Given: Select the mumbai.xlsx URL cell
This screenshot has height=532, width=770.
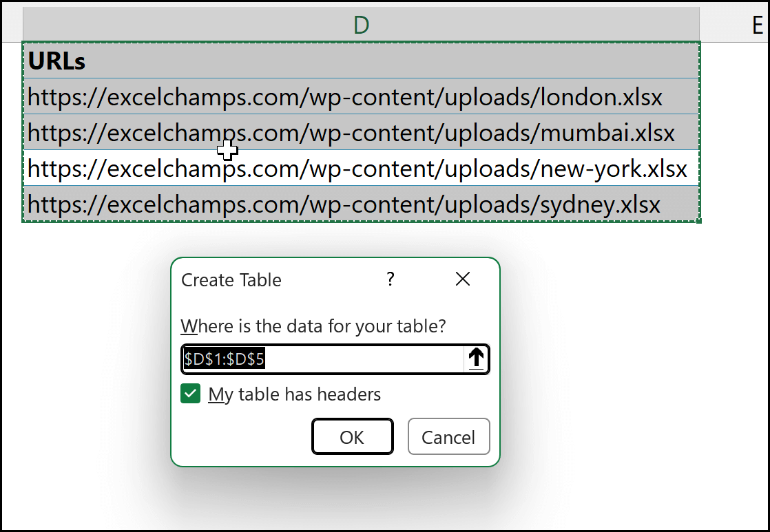Looking at the screenshot, I should [x=361, y=133].
